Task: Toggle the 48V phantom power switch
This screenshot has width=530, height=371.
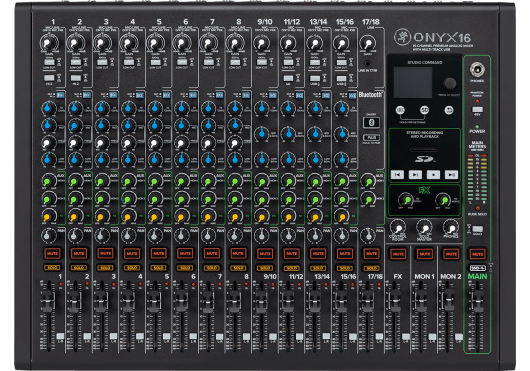Action: (x=477, y=109)
